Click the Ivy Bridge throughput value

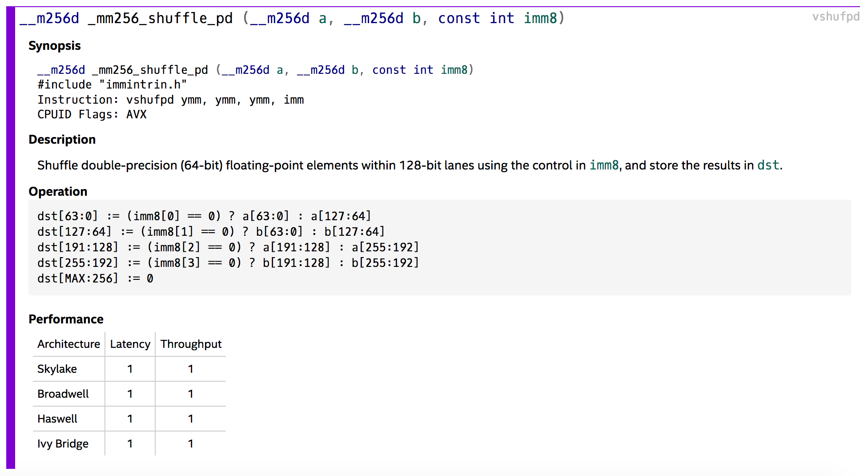[191, 444]
